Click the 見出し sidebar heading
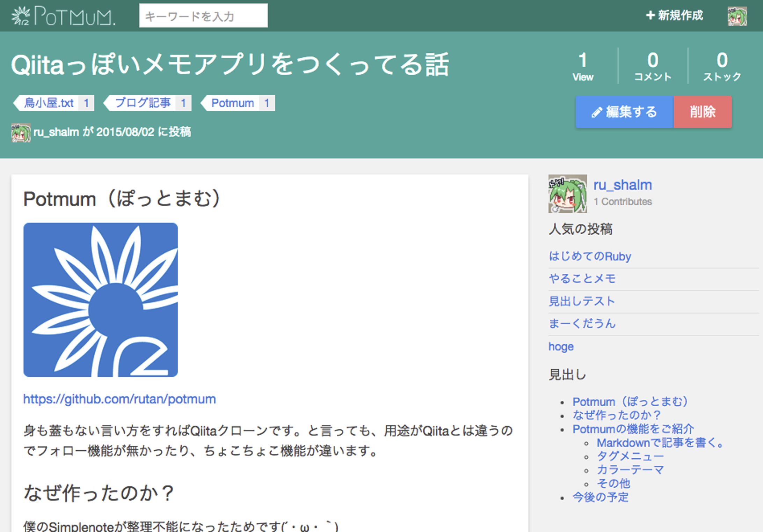The width and height of the screenshot is (763, 532). tap(567, 375)
